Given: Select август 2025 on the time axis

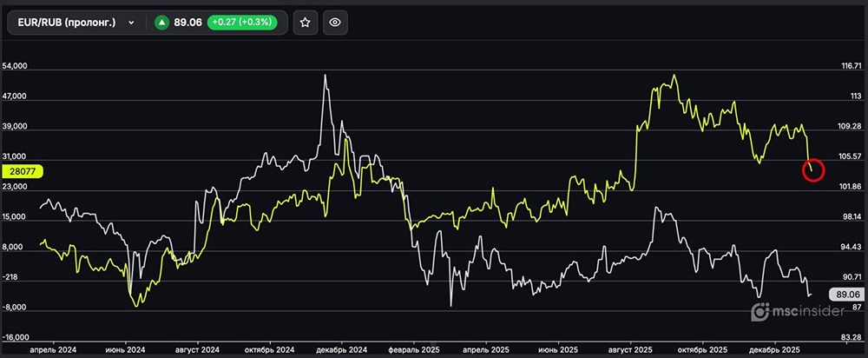Looking at the screenshot, I should click(630, 350).
